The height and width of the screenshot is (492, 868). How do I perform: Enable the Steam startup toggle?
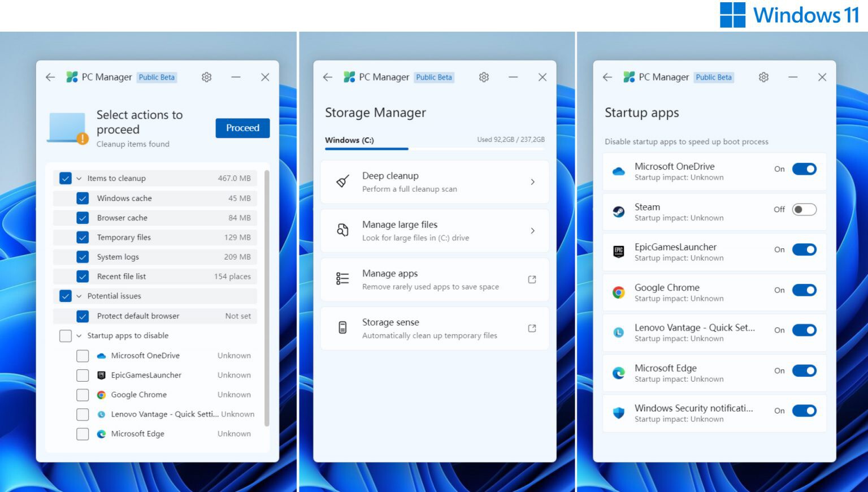click(804, 209)
